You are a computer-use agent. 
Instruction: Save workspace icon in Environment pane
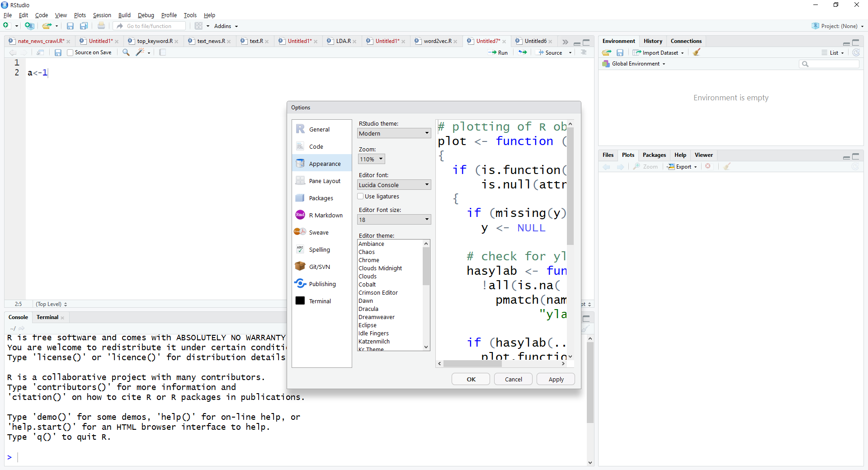620,52
